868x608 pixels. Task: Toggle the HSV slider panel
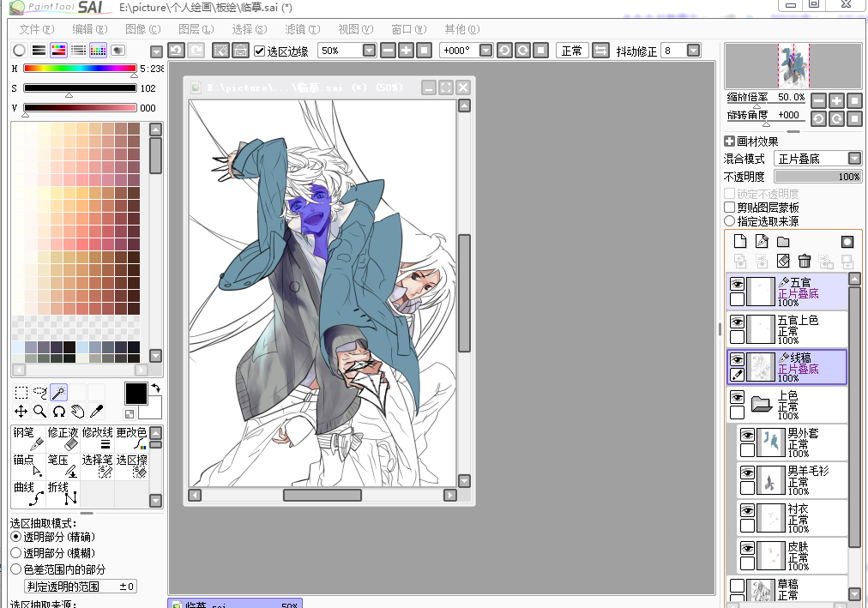point(58,51)
